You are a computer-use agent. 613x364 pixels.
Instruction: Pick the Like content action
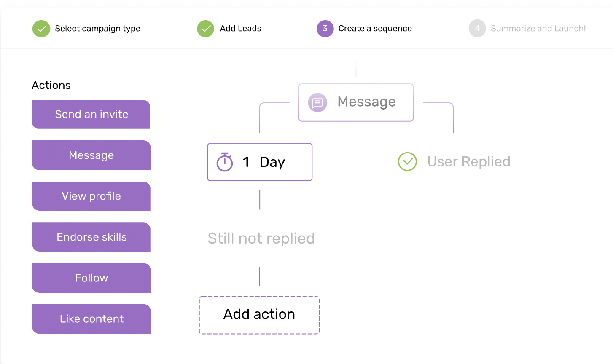pos(91,318)
